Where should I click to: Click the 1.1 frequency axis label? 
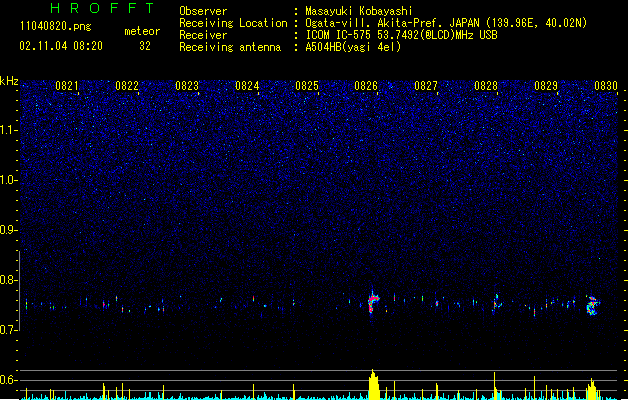(8, 130)
